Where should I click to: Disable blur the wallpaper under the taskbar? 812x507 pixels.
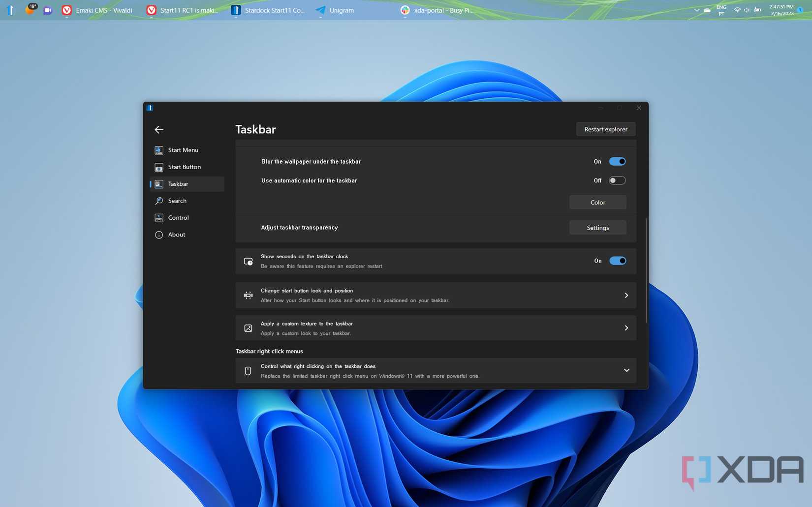[618, 161]
